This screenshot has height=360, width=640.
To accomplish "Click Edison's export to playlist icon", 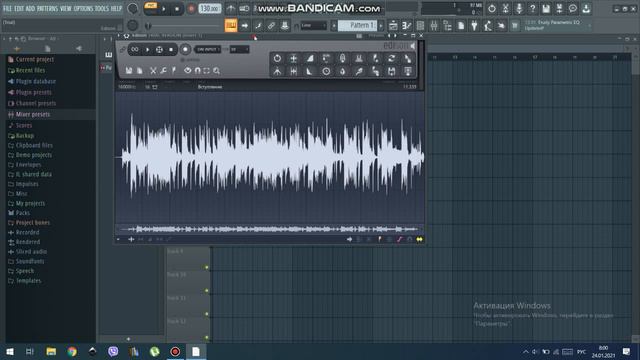I will click(x=408, y=71).
